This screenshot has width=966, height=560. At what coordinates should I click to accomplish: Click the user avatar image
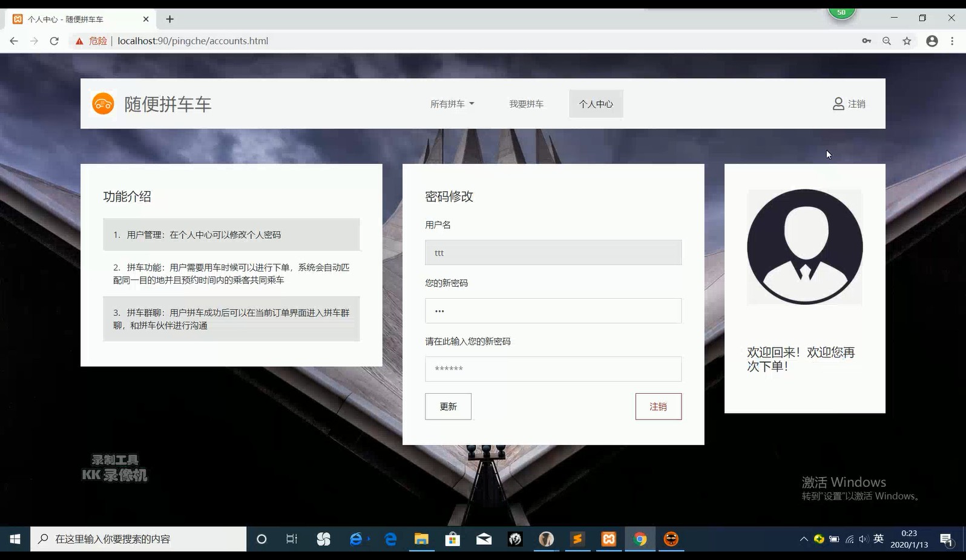tap(805, 247)
